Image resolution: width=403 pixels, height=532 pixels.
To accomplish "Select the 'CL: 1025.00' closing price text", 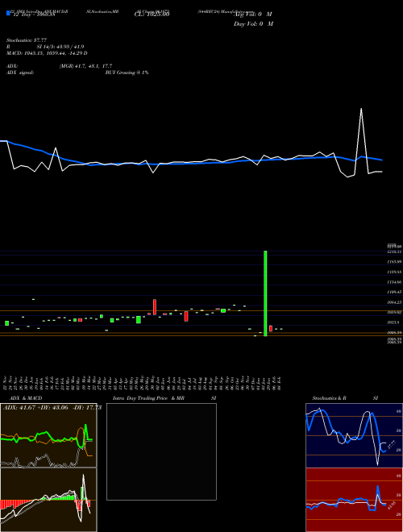I will pos(152,14).
